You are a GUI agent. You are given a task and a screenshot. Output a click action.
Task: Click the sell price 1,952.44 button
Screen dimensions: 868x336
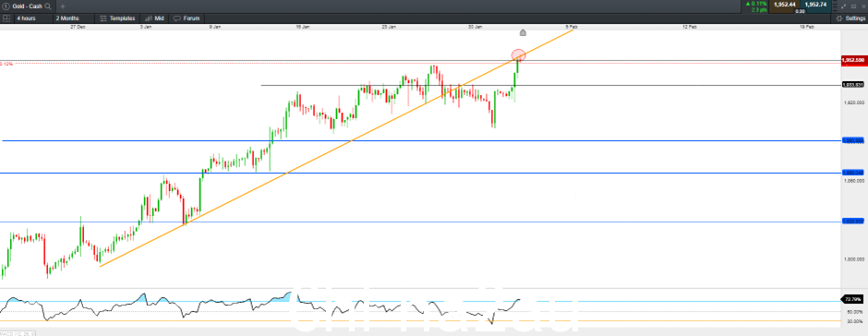coord(785,5)
